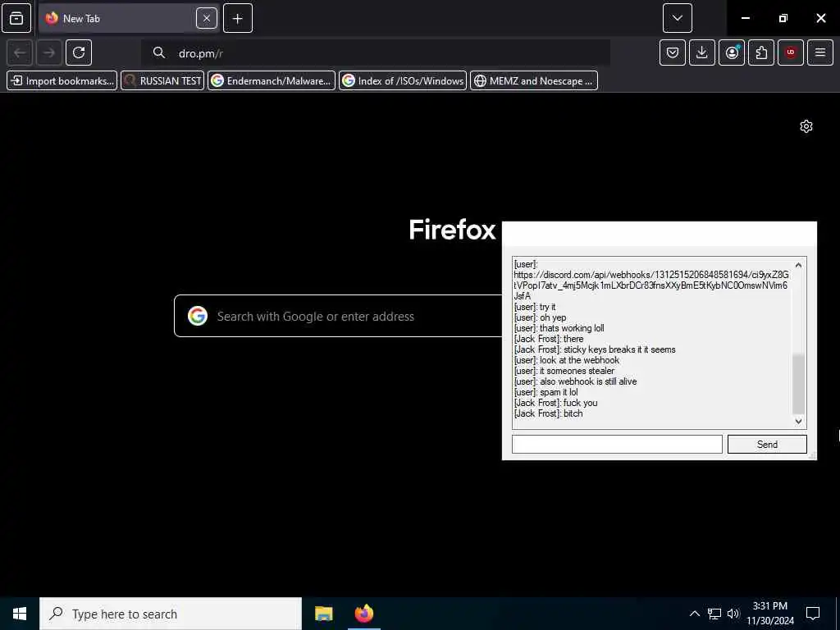Open the Windows notification center icon
Screen dimensions: 840x630
click(813, 614)
